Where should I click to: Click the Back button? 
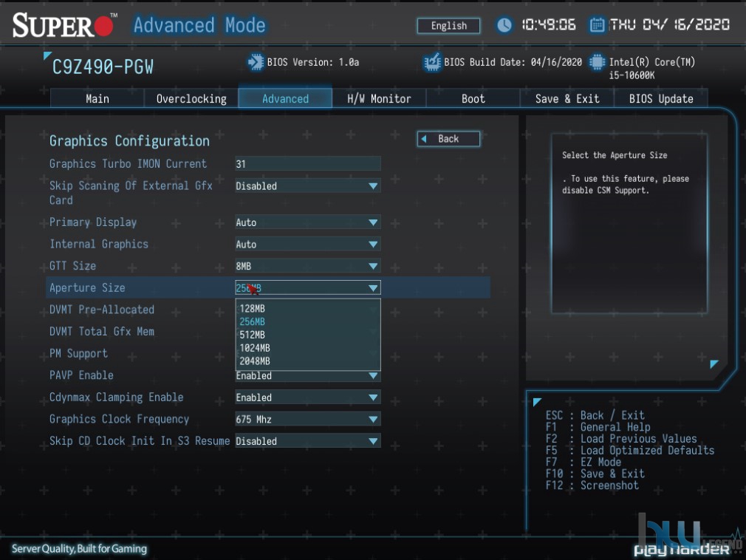click(x=448, y=139)
